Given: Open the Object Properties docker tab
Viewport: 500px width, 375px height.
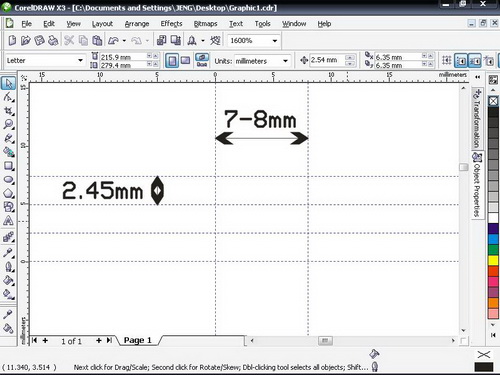Looking at the screenshot, I should pyautogui.click(x=478, y=186).
